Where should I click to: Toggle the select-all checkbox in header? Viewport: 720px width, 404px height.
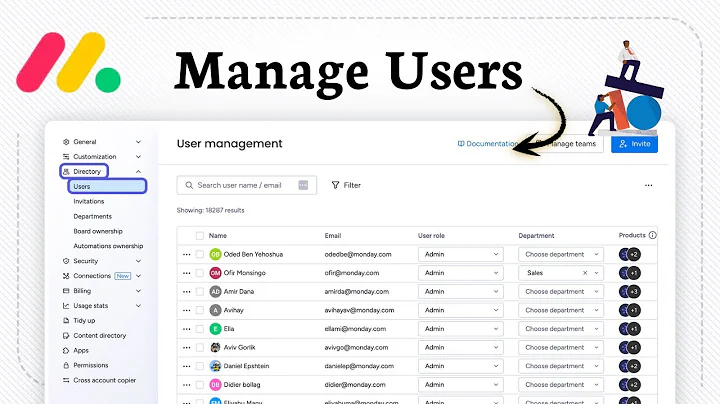[x=200, y=236]
